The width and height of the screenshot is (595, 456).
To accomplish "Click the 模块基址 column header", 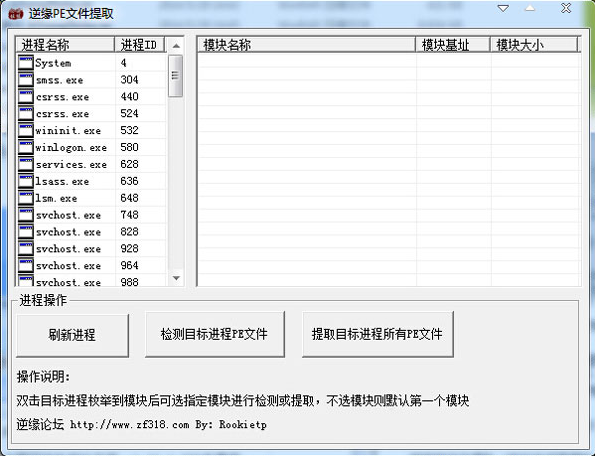I will tap(453, 45).
